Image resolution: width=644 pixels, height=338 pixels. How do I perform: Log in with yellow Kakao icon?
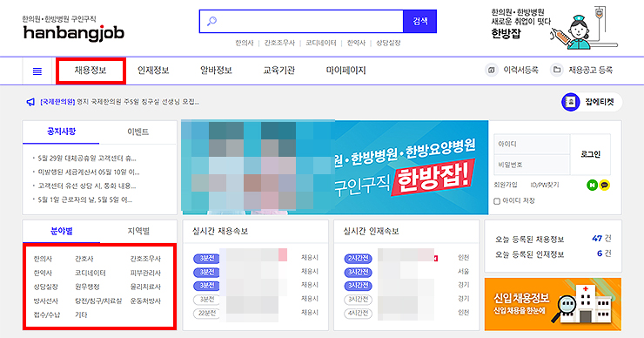click(x=605, y=186)
